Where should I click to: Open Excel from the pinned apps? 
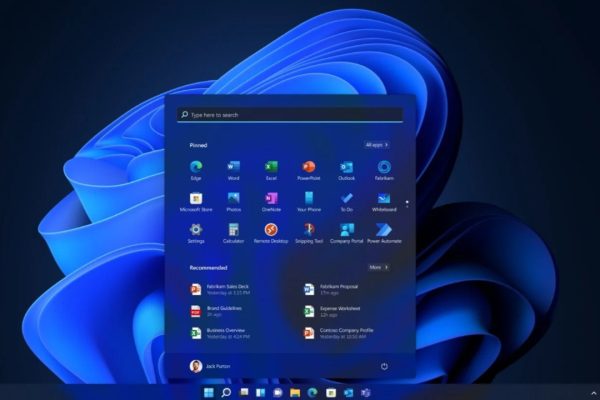(271, 170)
